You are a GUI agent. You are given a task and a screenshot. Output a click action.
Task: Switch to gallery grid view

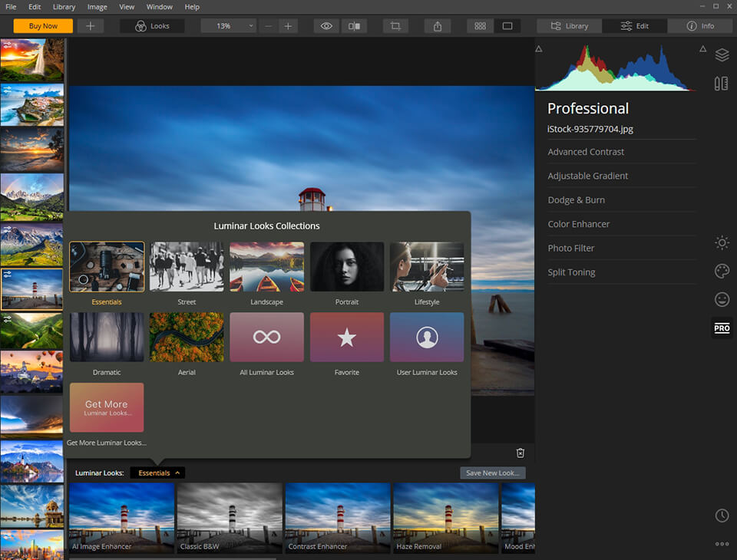[x=480, y=26]
